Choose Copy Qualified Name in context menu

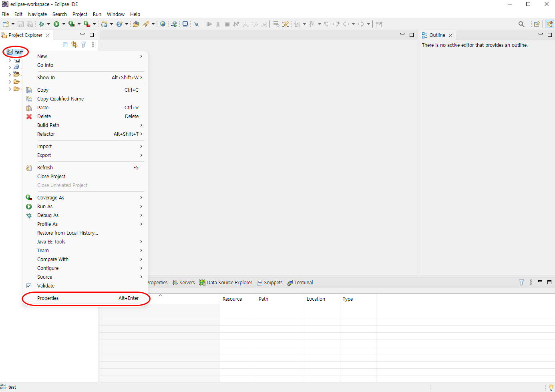tap(85, 99)
